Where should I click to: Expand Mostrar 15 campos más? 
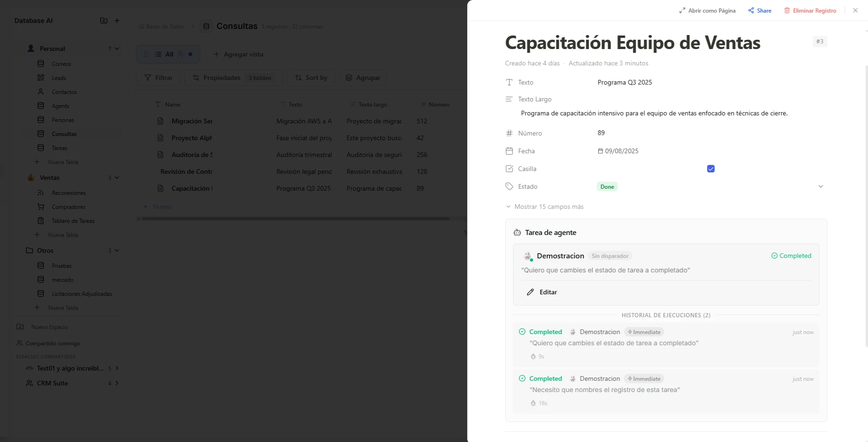tap(545, 207)
